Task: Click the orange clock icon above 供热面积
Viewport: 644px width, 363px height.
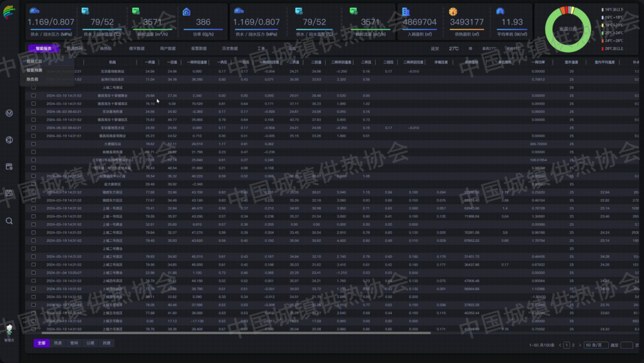Action: (453, 11)
